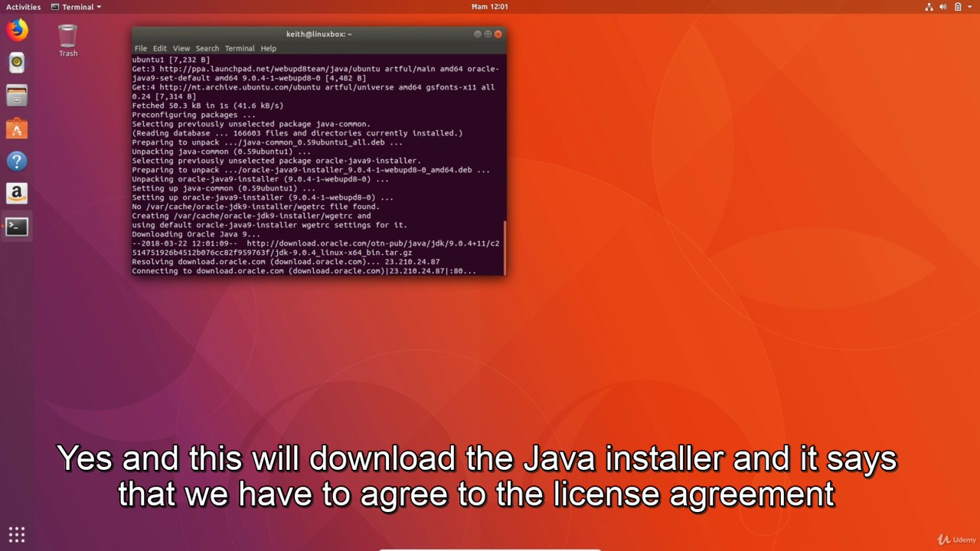Screen dimensions: 980x551
Task: Click 'Resolving download.oracle.com' line
Action: pos(286,262)
